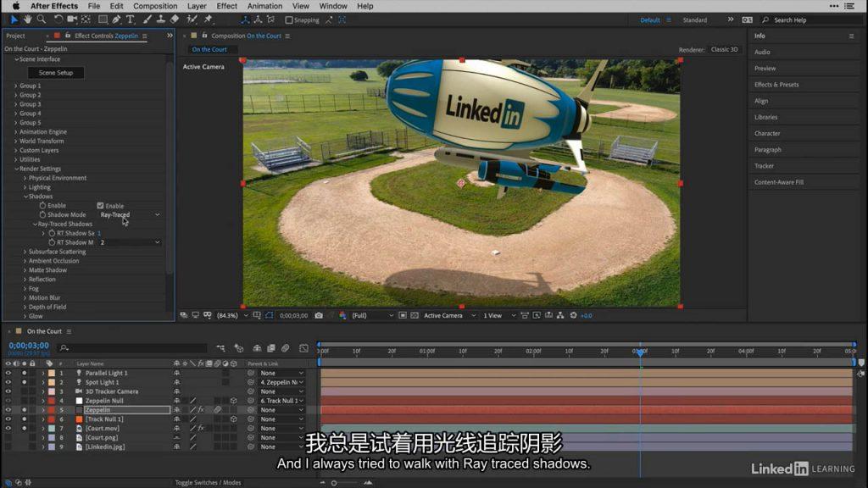This screenshot has height=488, width=868.
Task: Uncheck the Shadows Enable checkbox
Action: [100, 205]
